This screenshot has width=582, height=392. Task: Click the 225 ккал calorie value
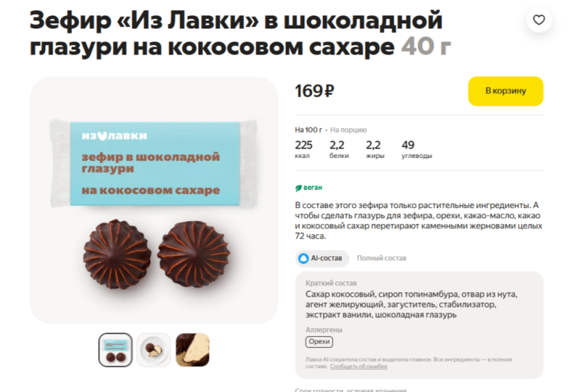[303, 149]
